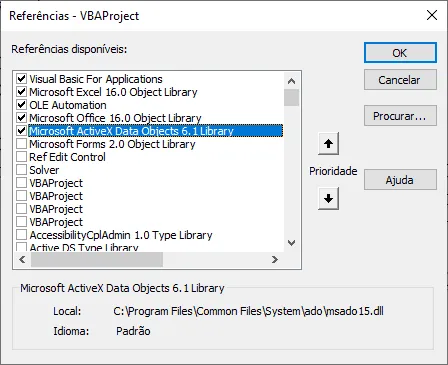Viewport: 448px width, 365px height.
Task: Uncheck Microsoft Excel 16.0 Object Library
Action: (x=21, y=92)
